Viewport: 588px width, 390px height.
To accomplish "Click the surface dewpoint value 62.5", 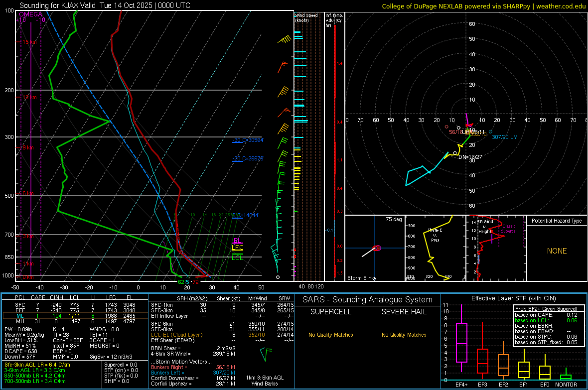I will click(184, 282).
